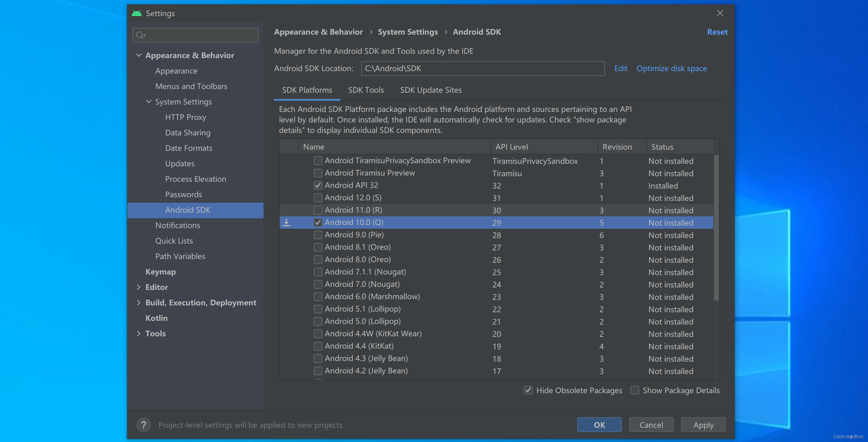The image size is (868, 442).
Task: Click Appearance & Behavior breadcrumb
Action: tap(318, 32)
